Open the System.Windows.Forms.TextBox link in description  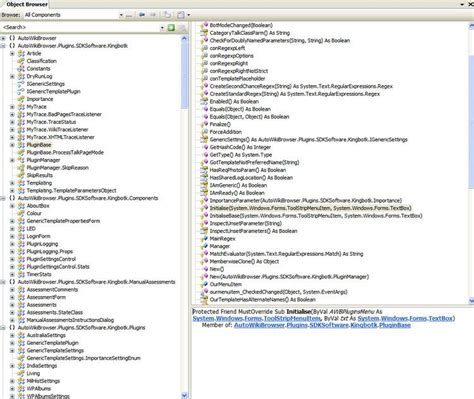406,318
